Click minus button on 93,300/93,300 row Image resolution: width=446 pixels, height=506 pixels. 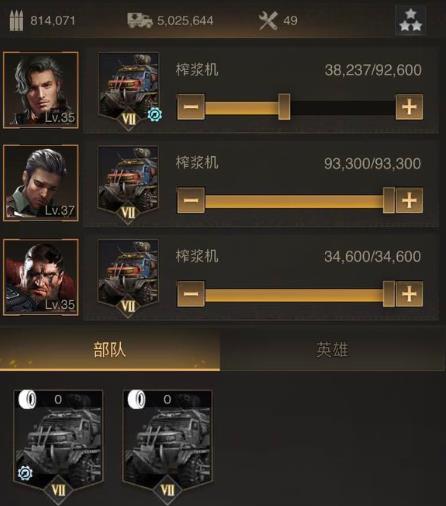[x=191, y=200]
